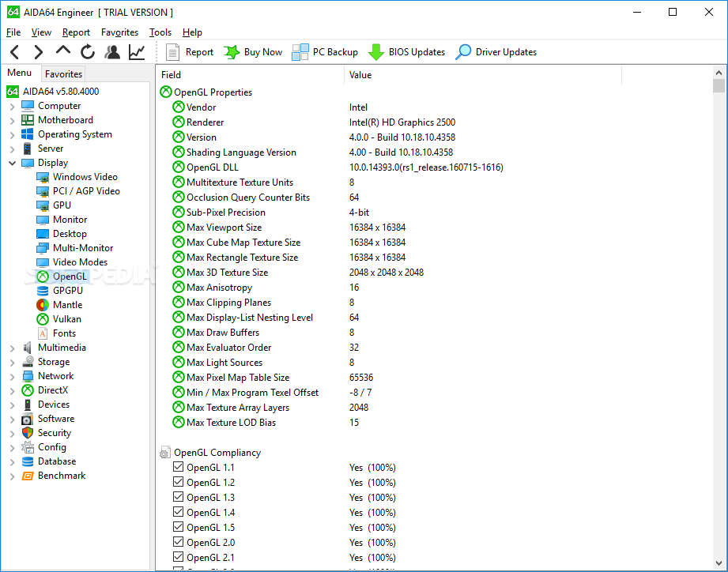
Task: Click the Benchmark icon in tree
Action: [x=28, y=476]
